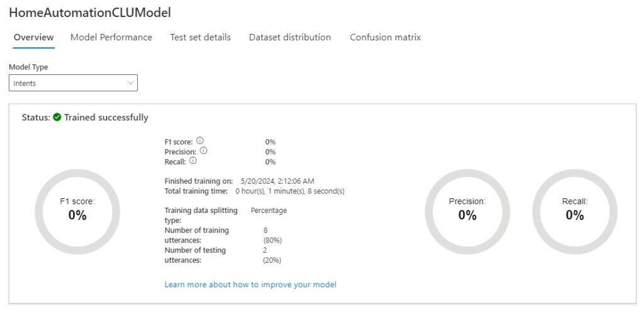Open the Model Type dropdown
This screenshot has height=313, width=644.
[x=73, y=83]
